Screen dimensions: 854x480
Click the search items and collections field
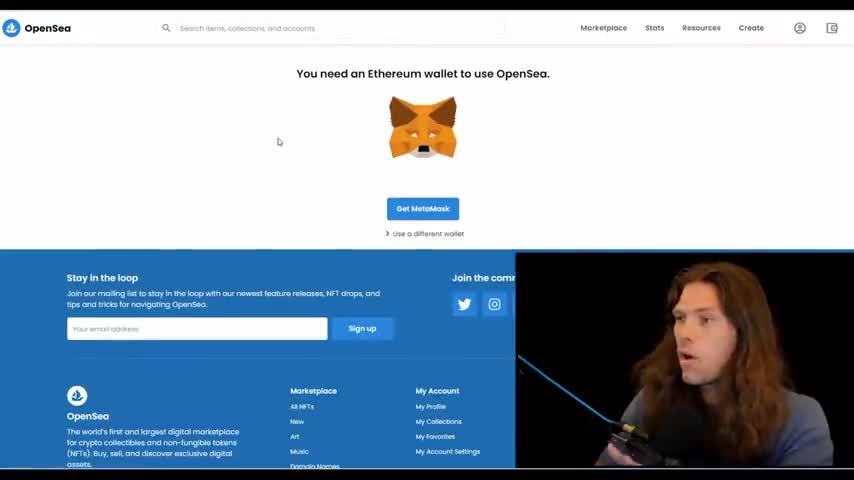coord(340,28)
